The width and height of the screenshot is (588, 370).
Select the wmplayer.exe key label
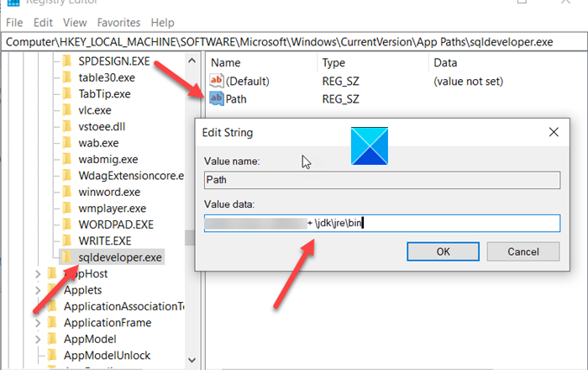point(112,209)
